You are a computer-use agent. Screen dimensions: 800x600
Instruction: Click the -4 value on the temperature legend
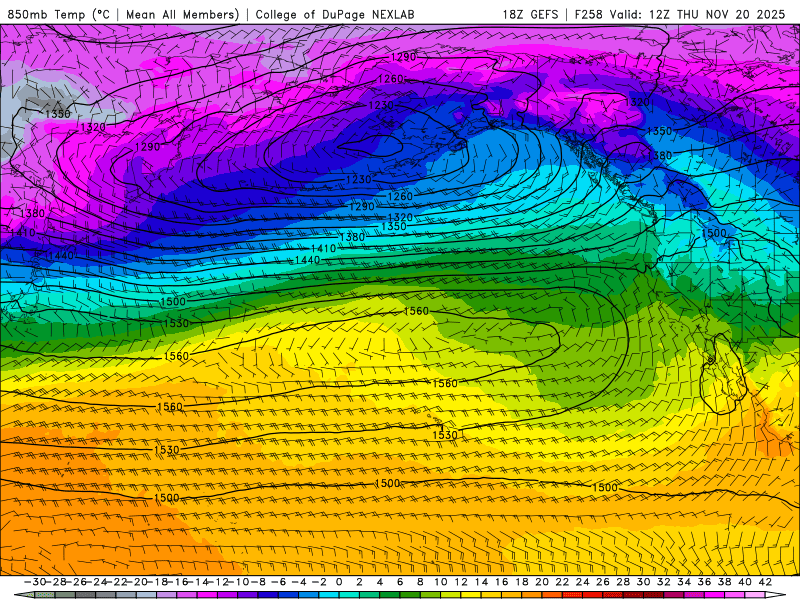299,582
